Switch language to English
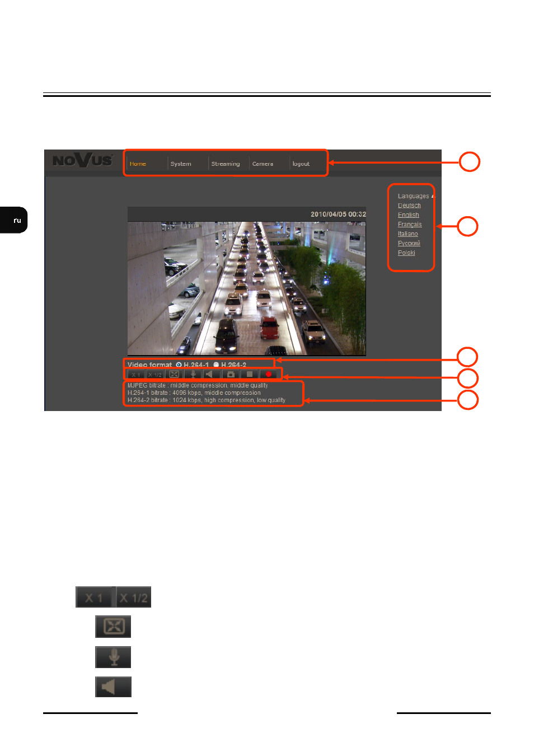534x756 pixels. pos(409,215)
